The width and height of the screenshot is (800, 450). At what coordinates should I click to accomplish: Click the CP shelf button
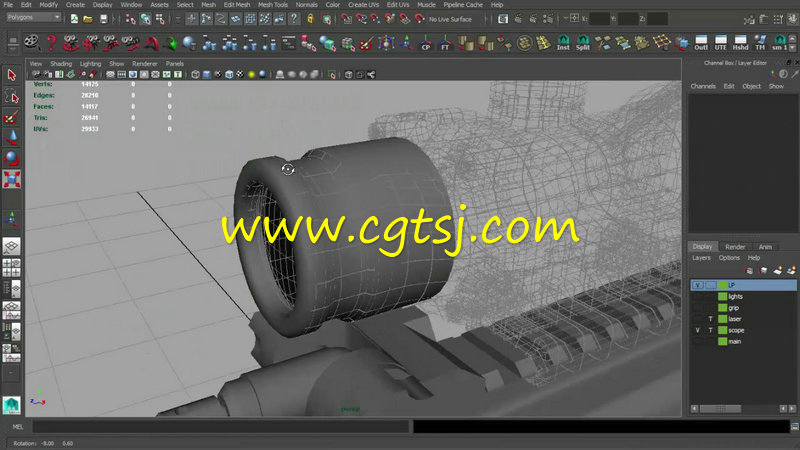[426, 43]
